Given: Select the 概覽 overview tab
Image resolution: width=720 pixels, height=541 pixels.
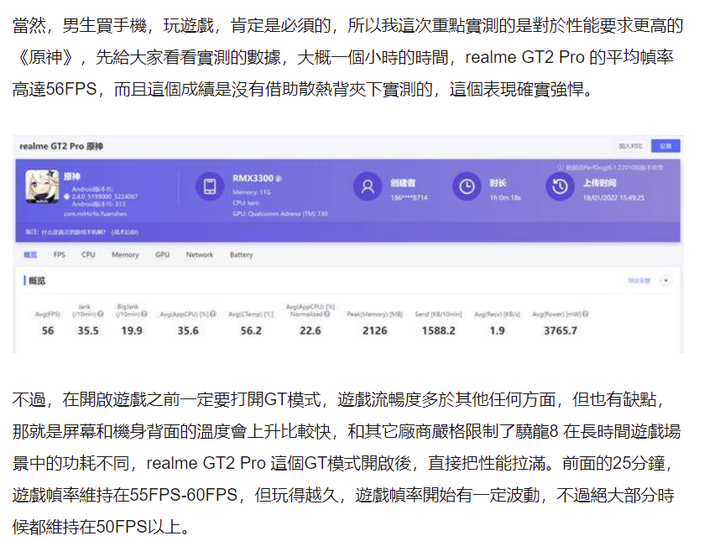Looking at the screenshot, I should (30, 254).
